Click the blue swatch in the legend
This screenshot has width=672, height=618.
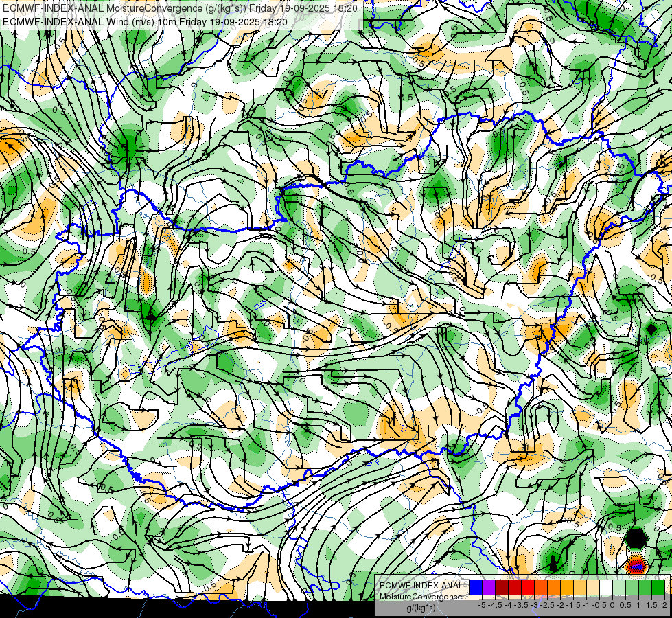click(476, 587)
